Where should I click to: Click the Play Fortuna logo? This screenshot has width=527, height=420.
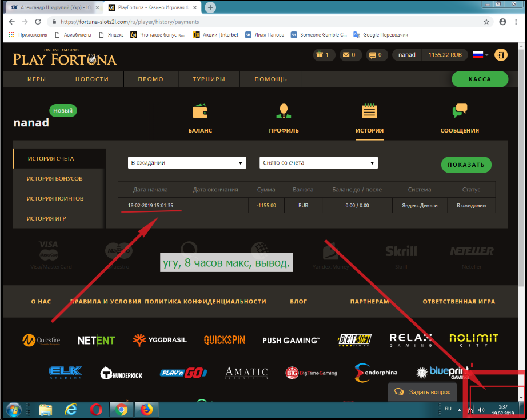pyautogui.click(x=65, y=57)
